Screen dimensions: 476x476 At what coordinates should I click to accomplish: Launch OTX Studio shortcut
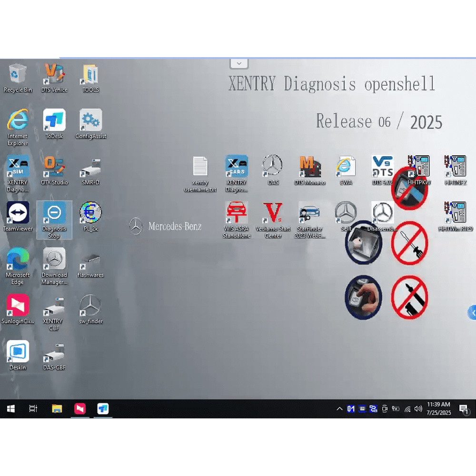(54, 170)
